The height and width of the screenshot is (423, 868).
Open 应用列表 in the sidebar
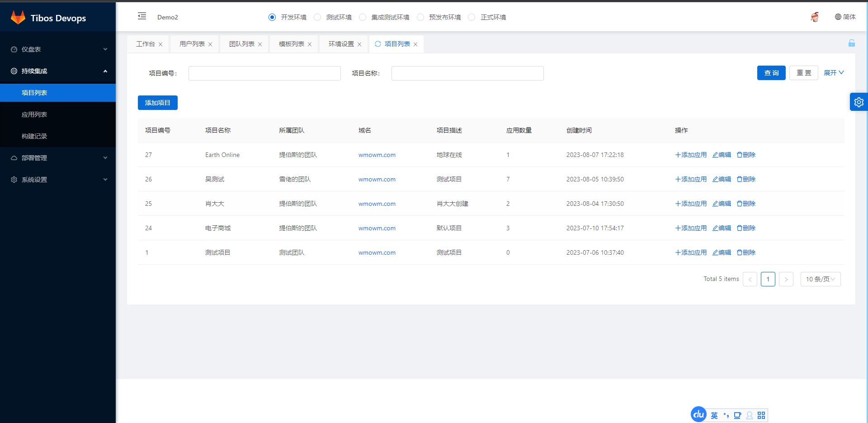click(58, 114)
